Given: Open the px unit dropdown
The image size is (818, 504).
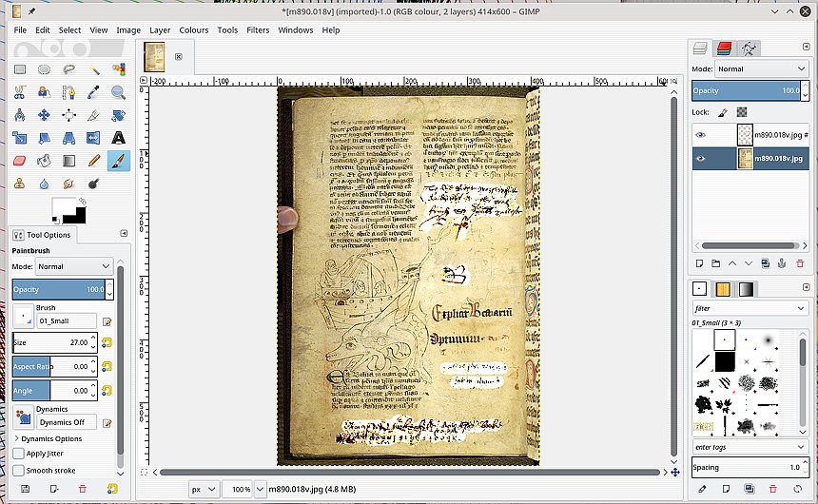Looking at the screenshot, I should (204, 489).
